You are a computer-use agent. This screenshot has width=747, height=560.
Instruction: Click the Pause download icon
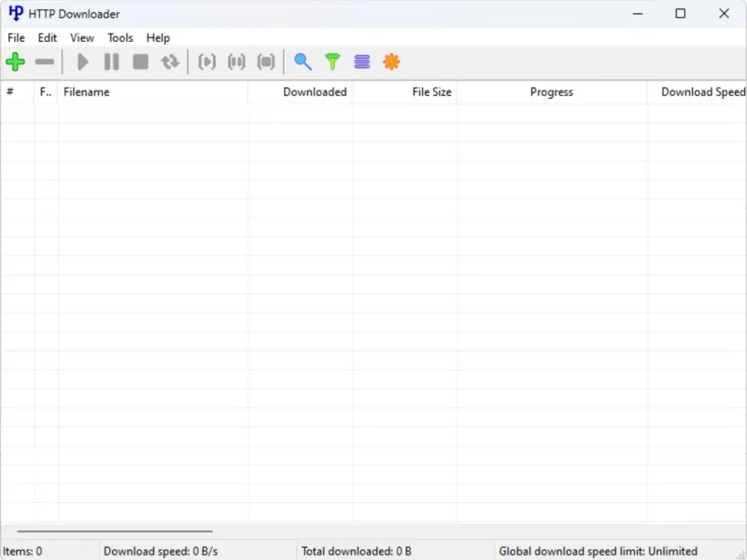pos(111,62)
